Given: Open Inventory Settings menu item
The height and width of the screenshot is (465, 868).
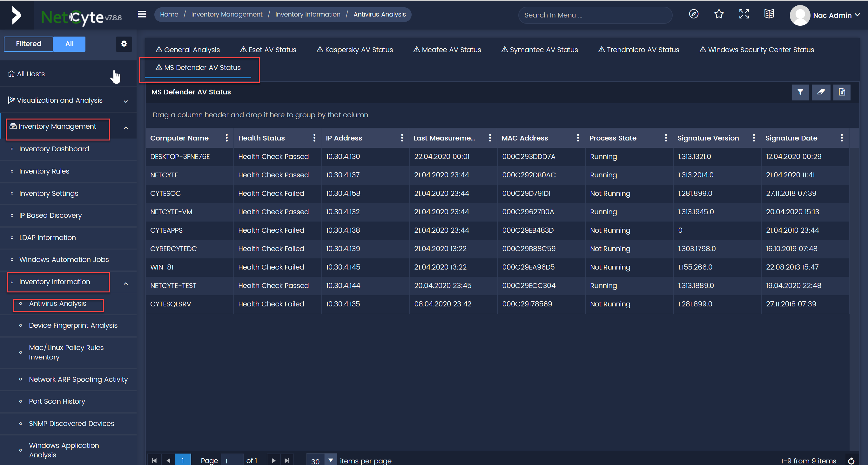Looking at the screenshot, I should pyautogui.click(x=68, y=194).
